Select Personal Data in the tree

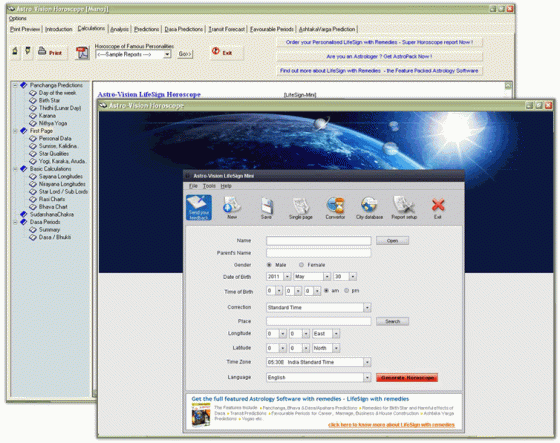[55, 138]
